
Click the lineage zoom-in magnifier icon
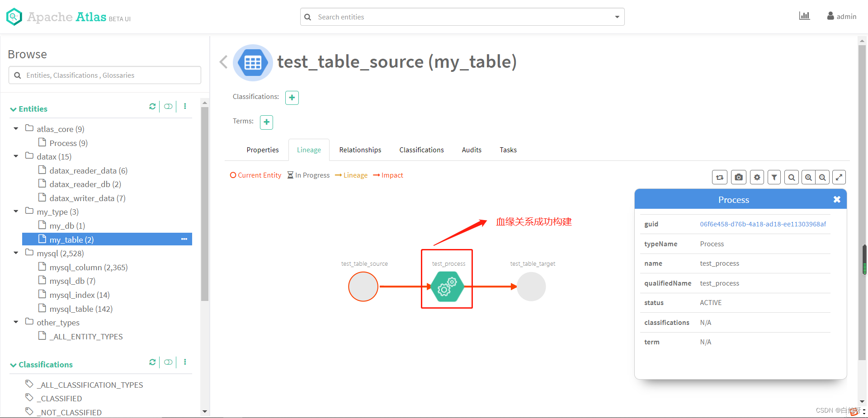coord(809,177)
